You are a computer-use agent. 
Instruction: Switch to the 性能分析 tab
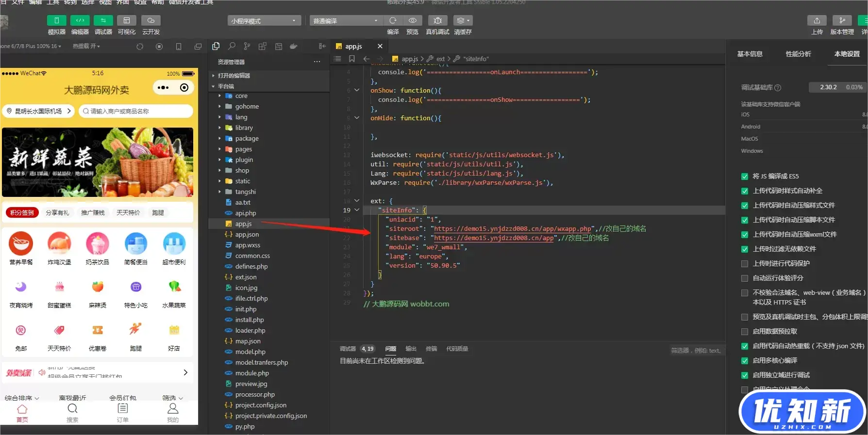click(x=798, y=54)
